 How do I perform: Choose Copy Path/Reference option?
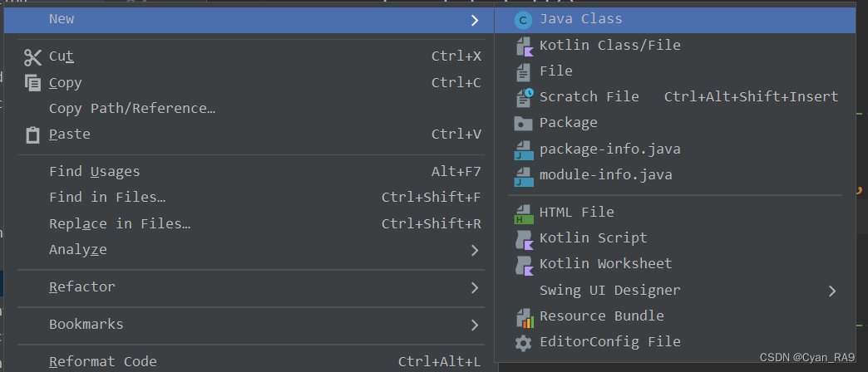point(132,109)
